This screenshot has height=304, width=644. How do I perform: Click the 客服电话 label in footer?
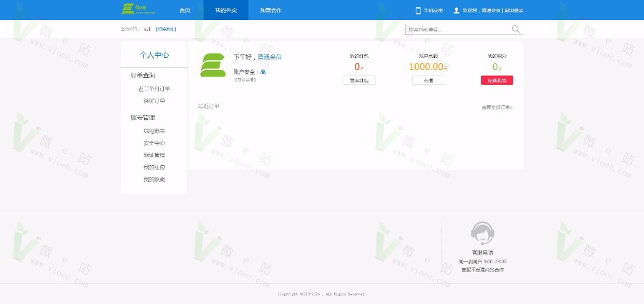pos(482,252)
